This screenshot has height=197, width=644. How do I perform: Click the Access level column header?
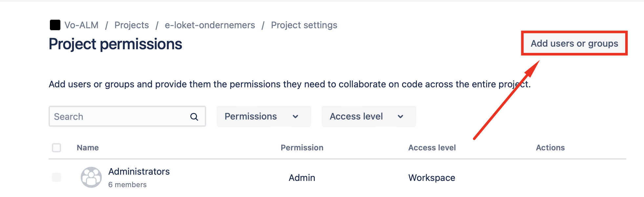point(432,148)
